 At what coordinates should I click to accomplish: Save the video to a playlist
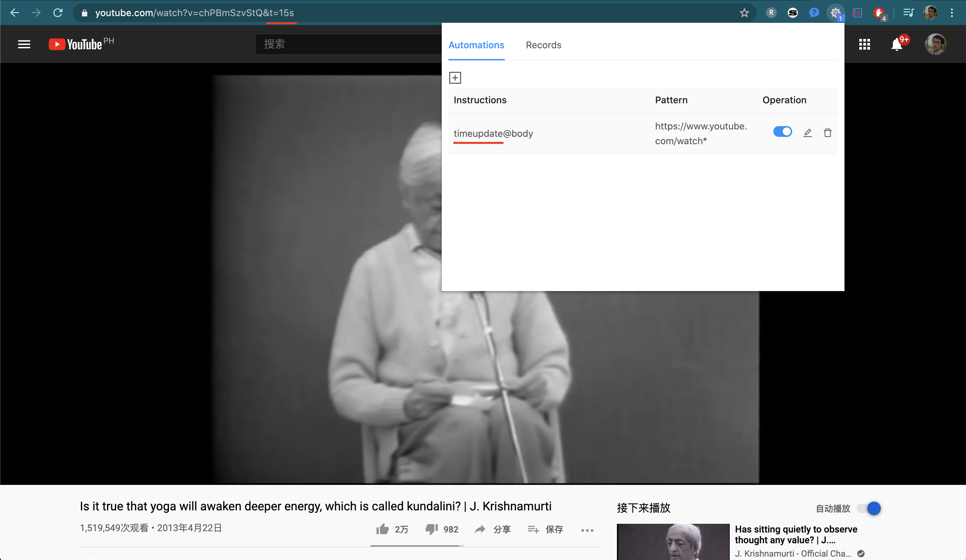coord(545,529)
